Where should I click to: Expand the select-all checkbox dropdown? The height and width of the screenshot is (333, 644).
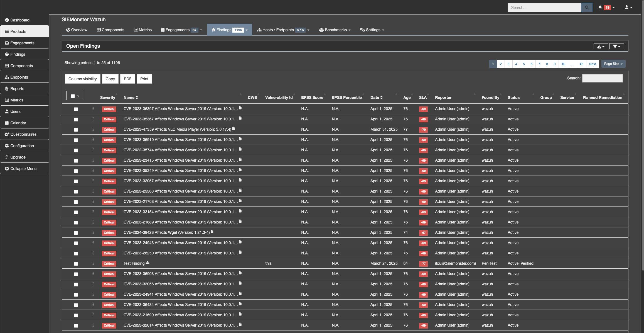point(78,96)
